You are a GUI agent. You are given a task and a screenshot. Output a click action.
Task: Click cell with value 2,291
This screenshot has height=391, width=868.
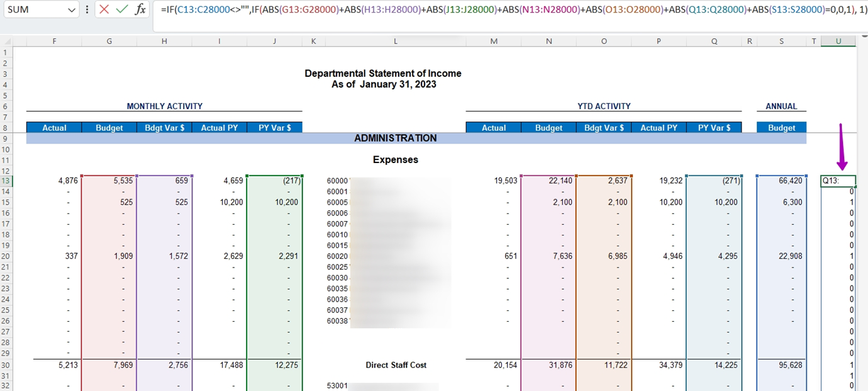click(x=275, y=256)
